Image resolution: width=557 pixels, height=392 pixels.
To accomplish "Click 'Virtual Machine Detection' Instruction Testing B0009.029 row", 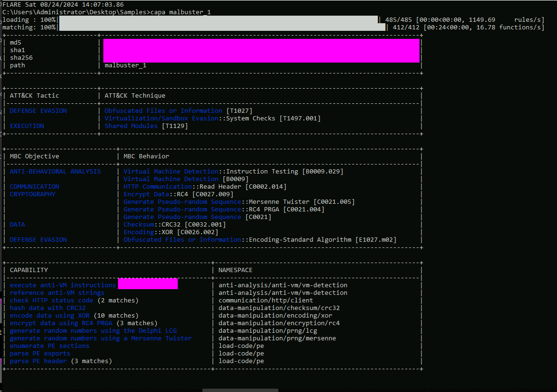I will pyautogui.click(x=233, y=172).
